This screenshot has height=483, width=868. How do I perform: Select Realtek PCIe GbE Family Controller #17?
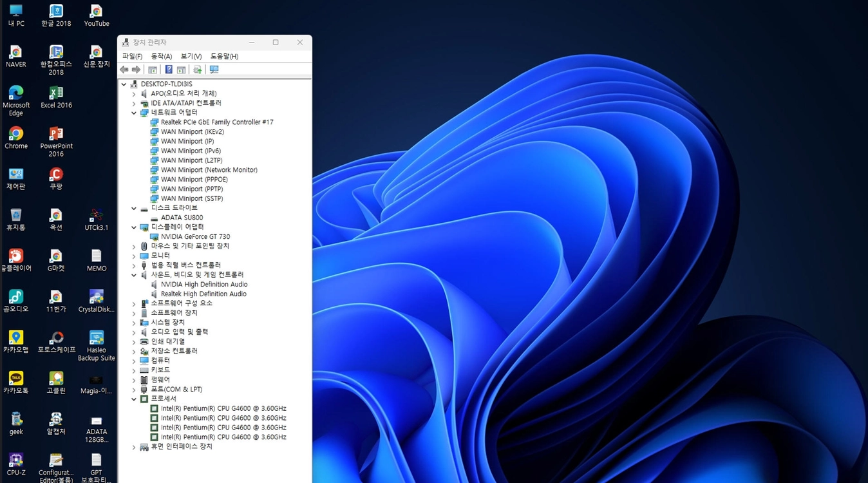(217, 122)
